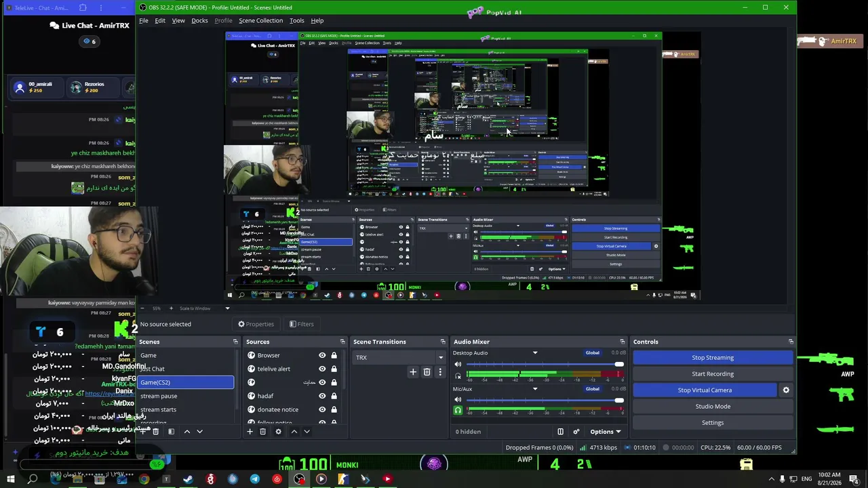Screen dimensions: 868x488
Task: Open Advanced Audio Properties gears icon
Action: pos(576,432)
